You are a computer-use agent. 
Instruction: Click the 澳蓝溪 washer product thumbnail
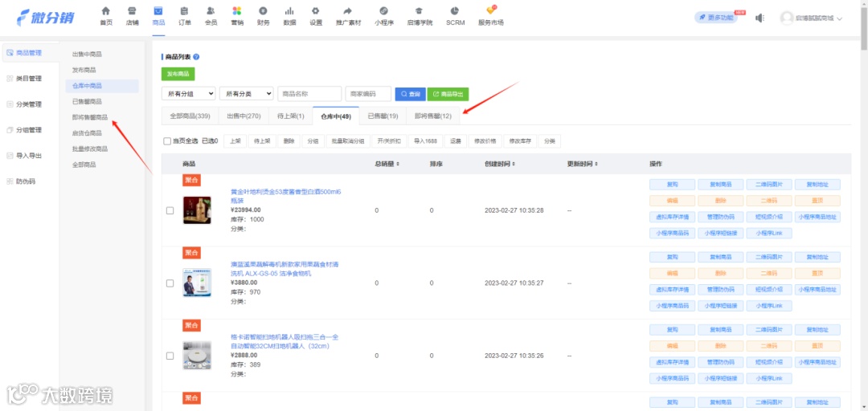[x=197, y=283]
